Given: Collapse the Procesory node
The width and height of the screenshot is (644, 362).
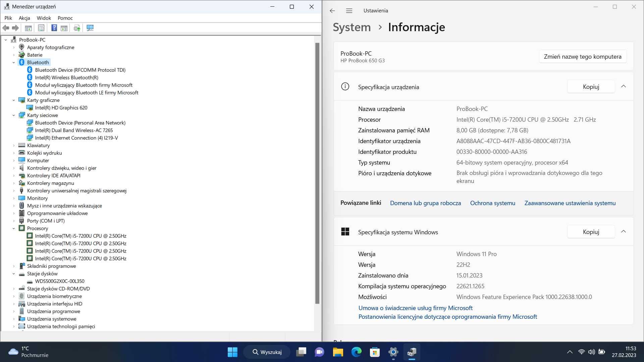Looking at the screenshot, I should point(14,228).
